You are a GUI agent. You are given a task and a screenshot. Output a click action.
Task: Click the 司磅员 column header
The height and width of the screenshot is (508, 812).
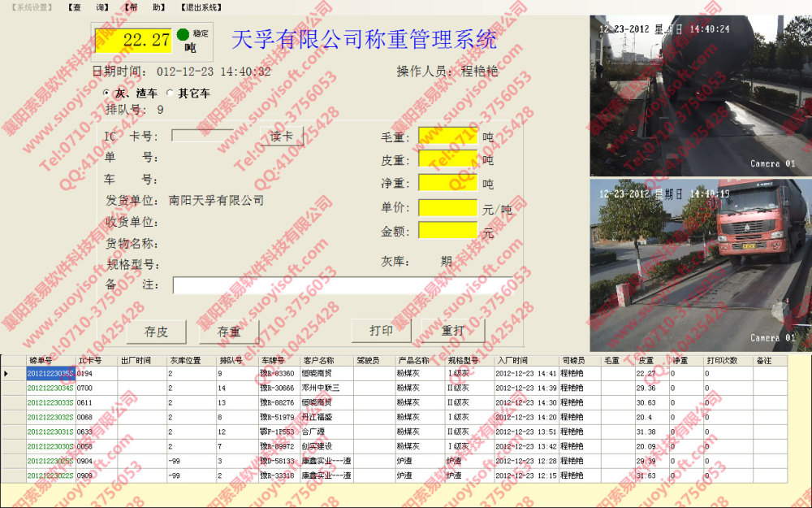(x=581, y=360)
